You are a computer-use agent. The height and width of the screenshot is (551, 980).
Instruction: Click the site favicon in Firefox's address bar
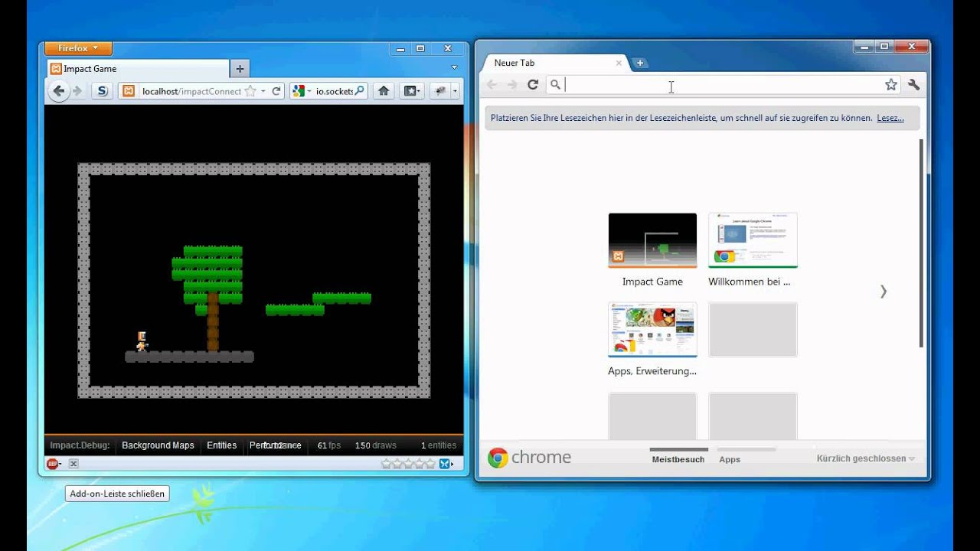click(x=129, y=91)
